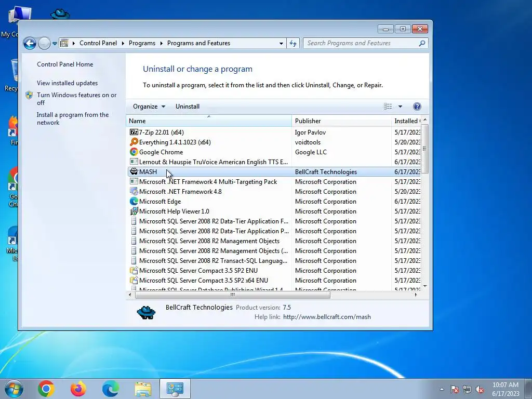Click publisher Igor Pavlov cell
Viewport: 532px width, 399px height.
click(310, 132)
